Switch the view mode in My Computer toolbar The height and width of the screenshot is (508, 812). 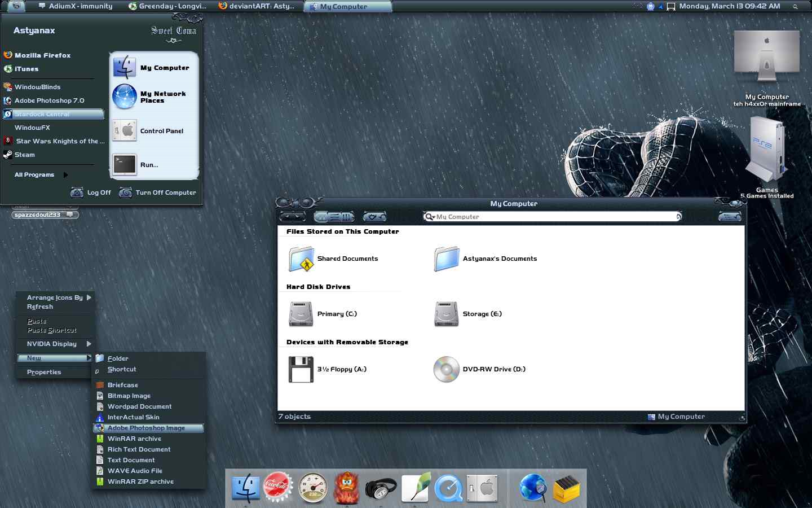tap(334, 216)
